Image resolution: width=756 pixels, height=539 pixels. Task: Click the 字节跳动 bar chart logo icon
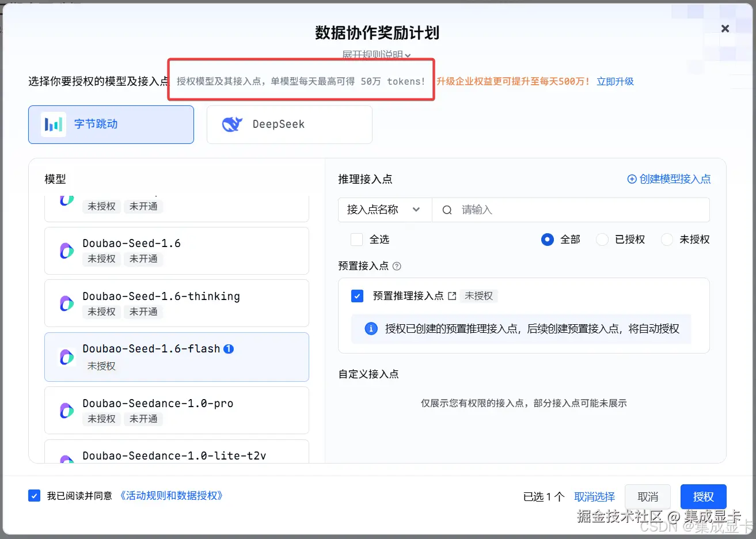54,124
